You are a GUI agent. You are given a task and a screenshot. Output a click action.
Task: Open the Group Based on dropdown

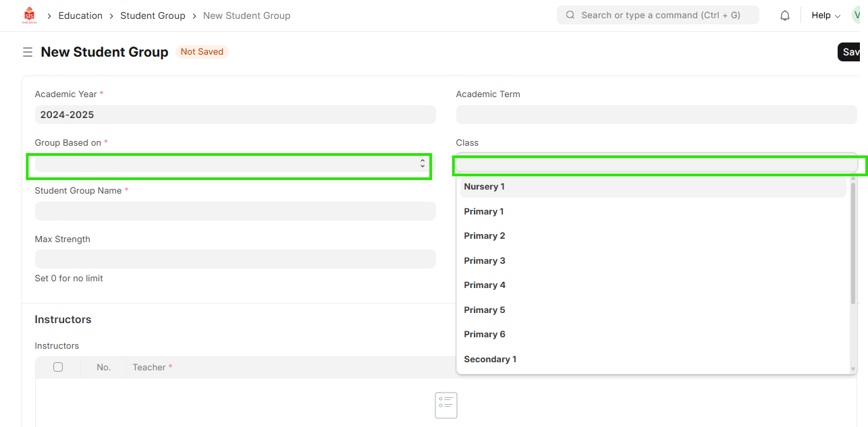tap(229, 164)
